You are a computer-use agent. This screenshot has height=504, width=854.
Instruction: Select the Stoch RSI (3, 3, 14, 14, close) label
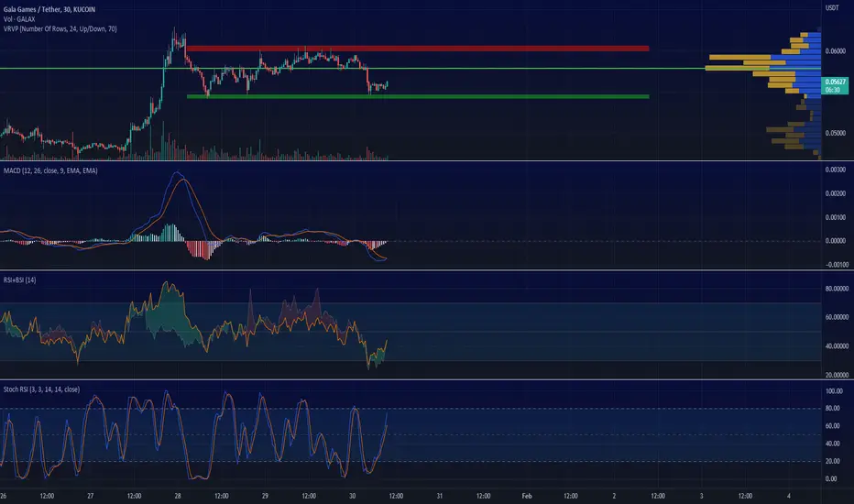click(x=41, y=389)
